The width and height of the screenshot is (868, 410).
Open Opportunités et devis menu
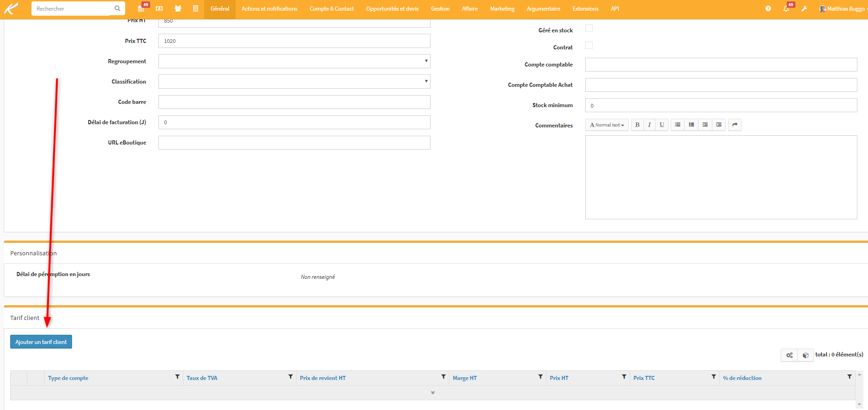[x=392, y=9]
